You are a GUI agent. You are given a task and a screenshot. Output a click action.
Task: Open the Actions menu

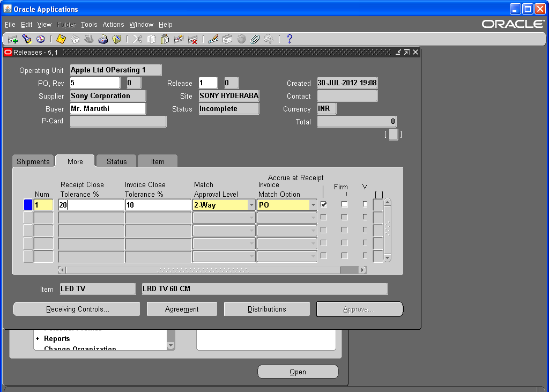click(114, 25)
